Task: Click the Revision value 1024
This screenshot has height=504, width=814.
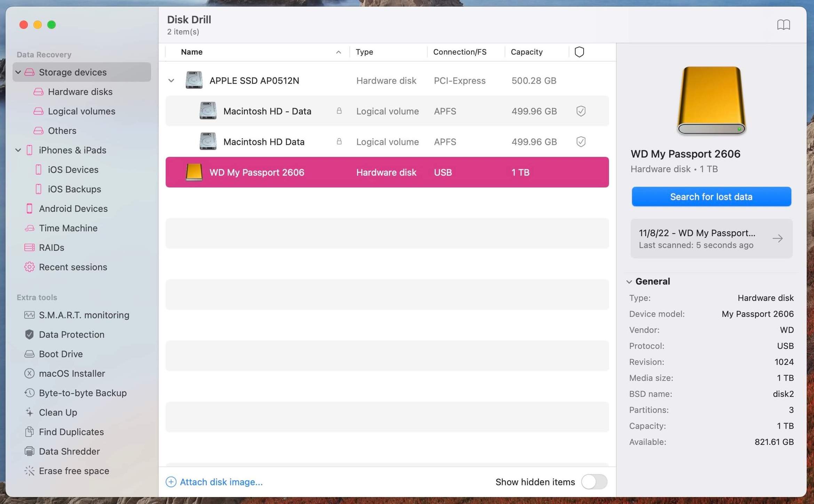Action: pos(784,362)
